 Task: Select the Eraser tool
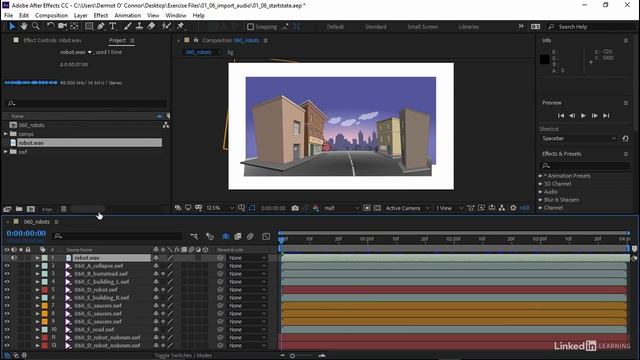tap(151, 27)
